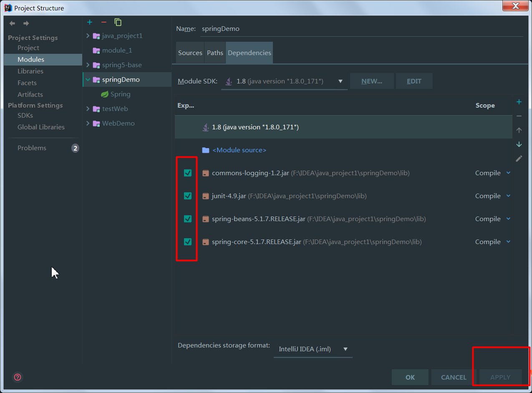This screenshot has height=393, width=532.
Task: Open the Module SDK dropdown
Action: tap(284, 81)
